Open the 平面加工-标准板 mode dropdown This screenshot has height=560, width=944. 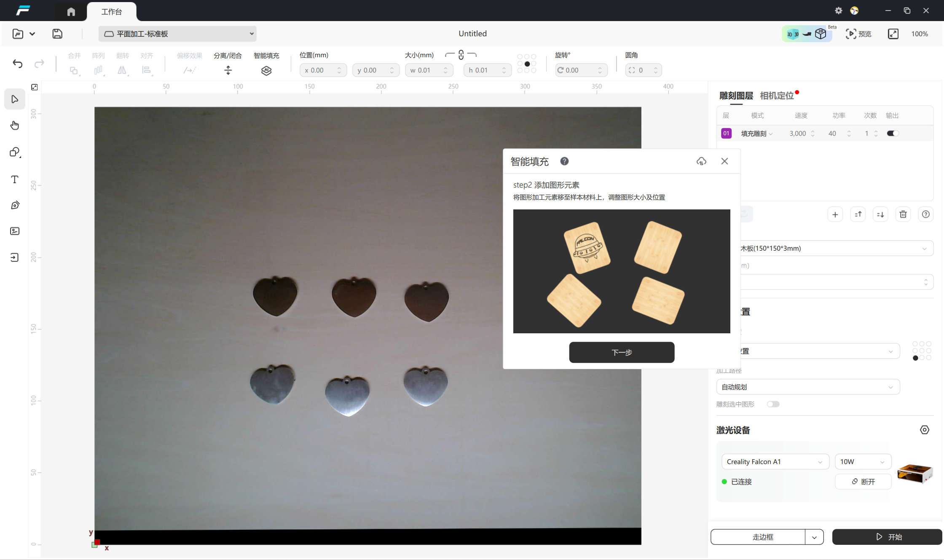tap(177, 34)
